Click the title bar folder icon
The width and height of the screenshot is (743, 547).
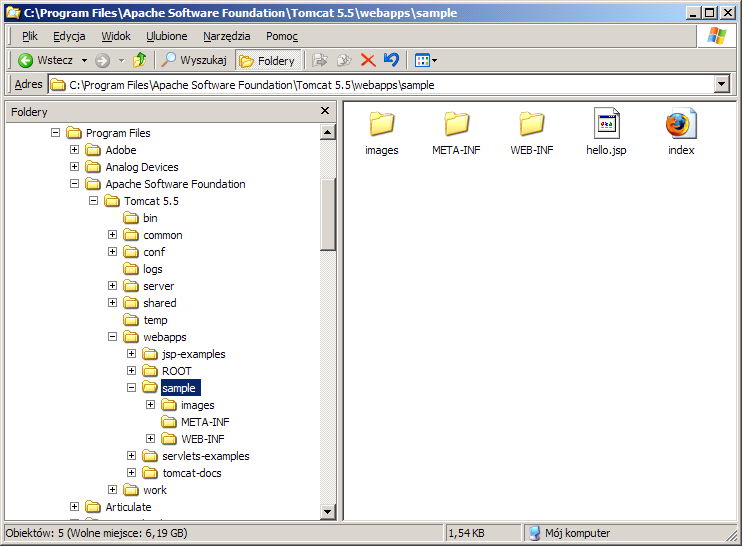coord(13,13)
